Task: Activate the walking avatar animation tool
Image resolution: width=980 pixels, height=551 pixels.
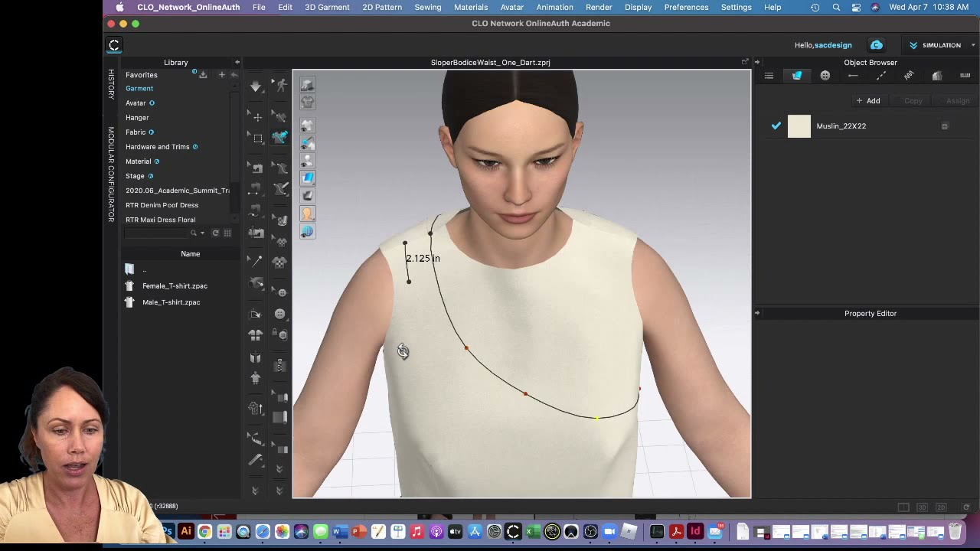Action: click(x=281, y=86)
